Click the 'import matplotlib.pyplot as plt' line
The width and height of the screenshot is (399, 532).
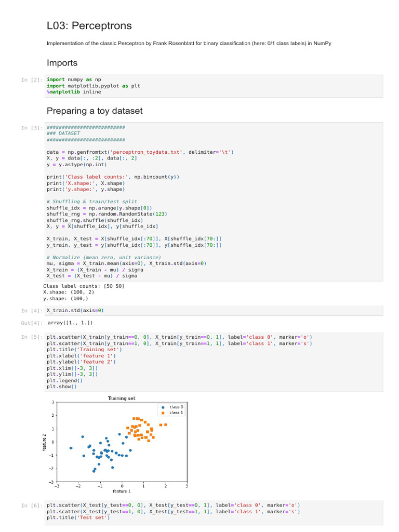click(94, 86)
